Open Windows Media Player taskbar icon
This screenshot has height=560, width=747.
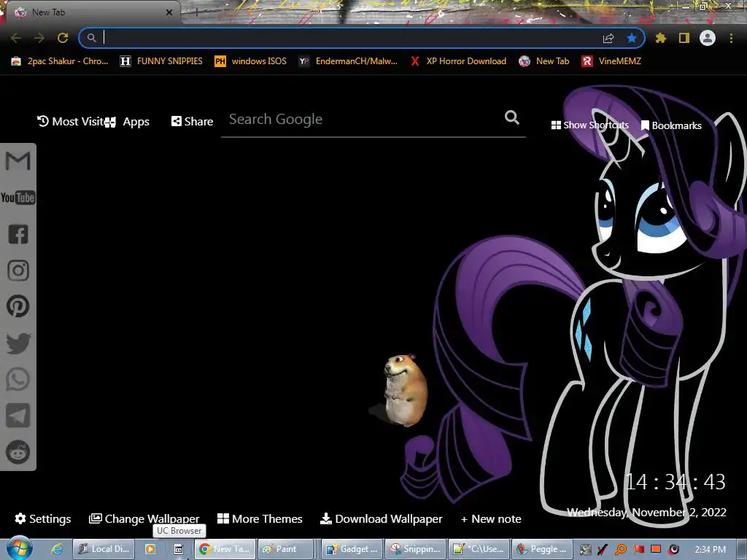tap(150, 549)
